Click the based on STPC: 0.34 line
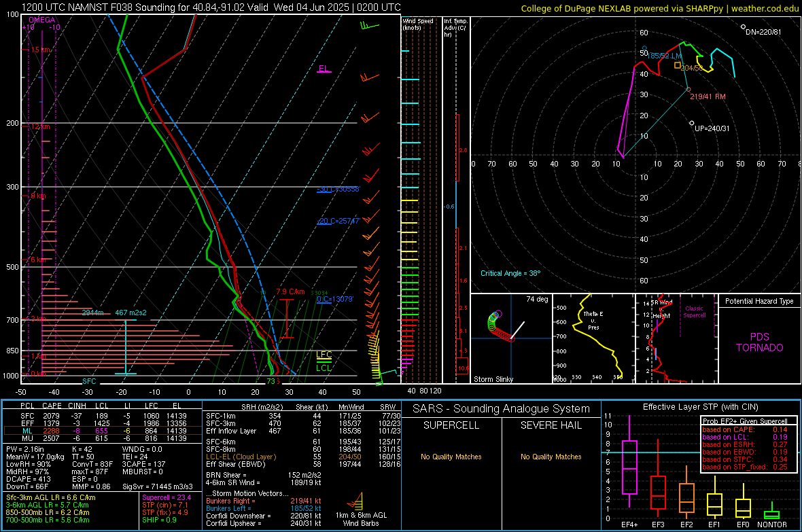The width and height of the screenshot is (802, 532). click(x=744, y=459)
